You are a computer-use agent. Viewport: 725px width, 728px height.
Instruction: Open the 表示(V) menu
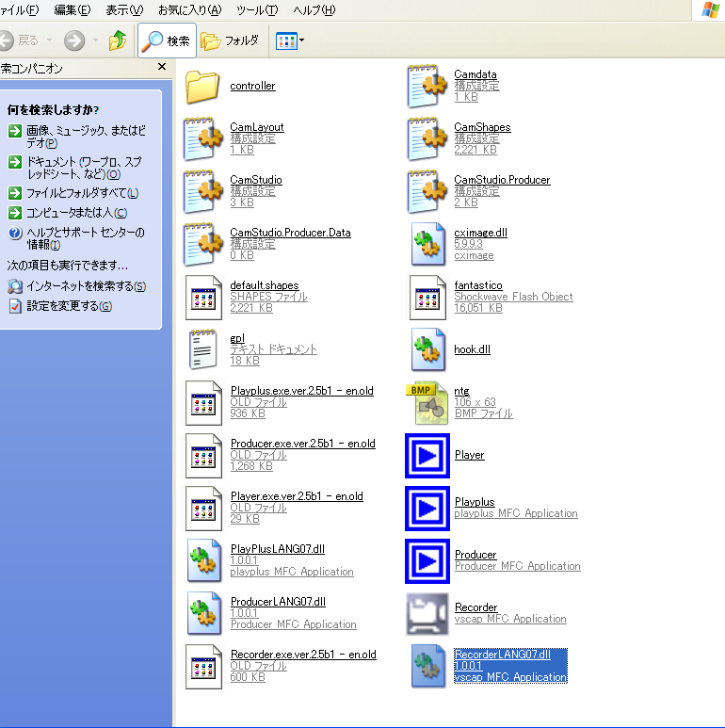[124, 10]
